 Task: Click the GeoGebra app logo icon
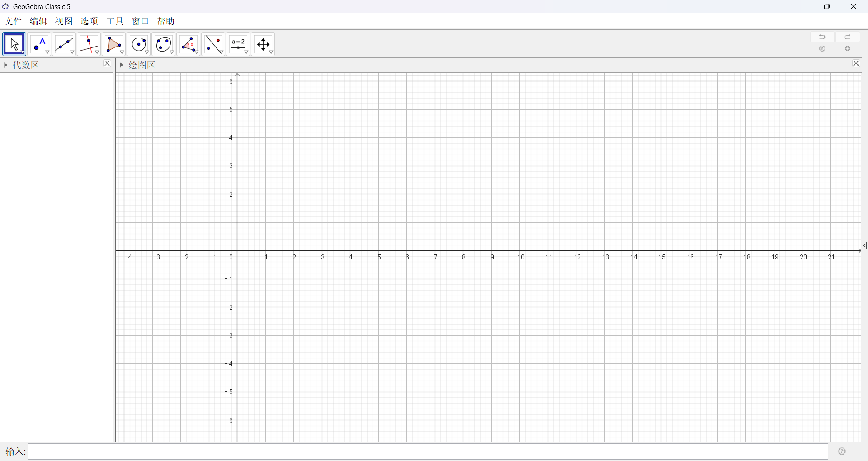(x=5, y=6)
